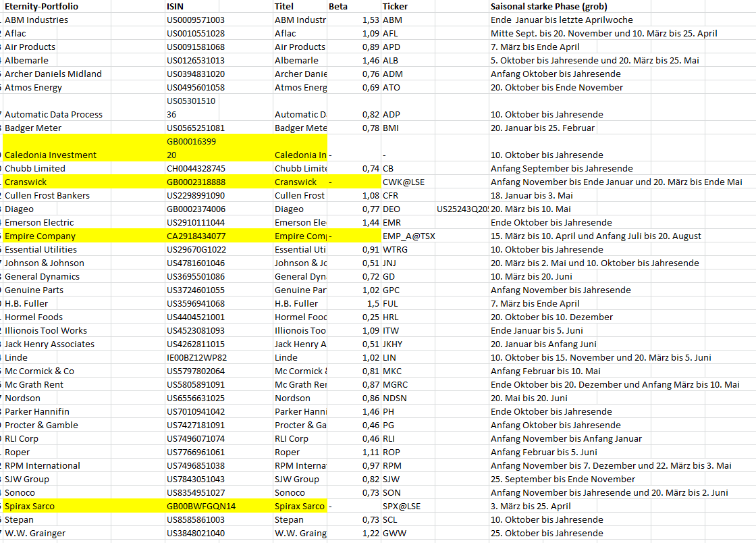The height and width of the screenshot is (543, 756).
Task: Click the season cell '3. März bis 25. April'
Action: [531, 506]
